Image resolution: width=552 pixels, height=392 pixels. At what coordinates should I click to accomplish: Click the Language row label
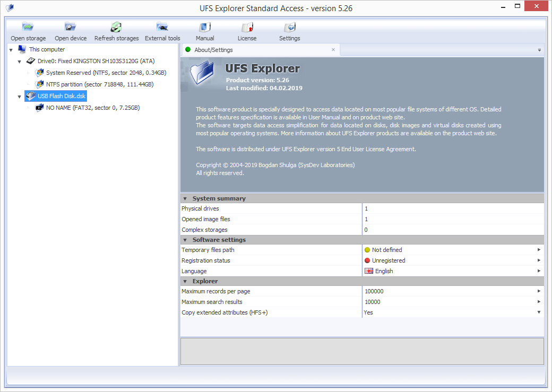pos(194,271)
